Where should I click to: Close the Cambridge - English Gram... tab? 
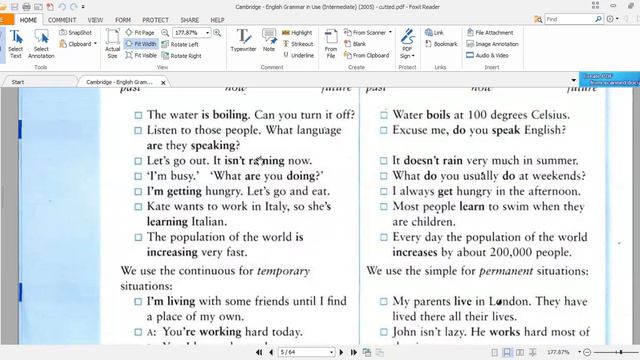click(x=163, y=82)
